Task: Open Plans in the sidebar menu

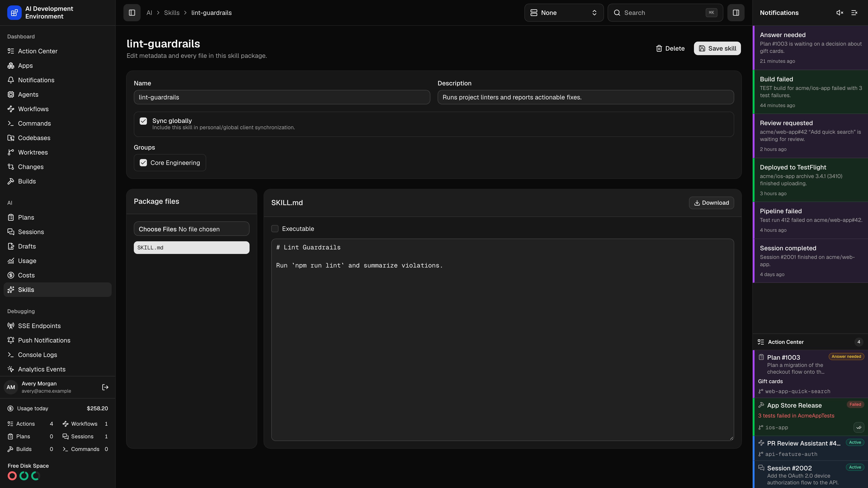Action: 57,218
